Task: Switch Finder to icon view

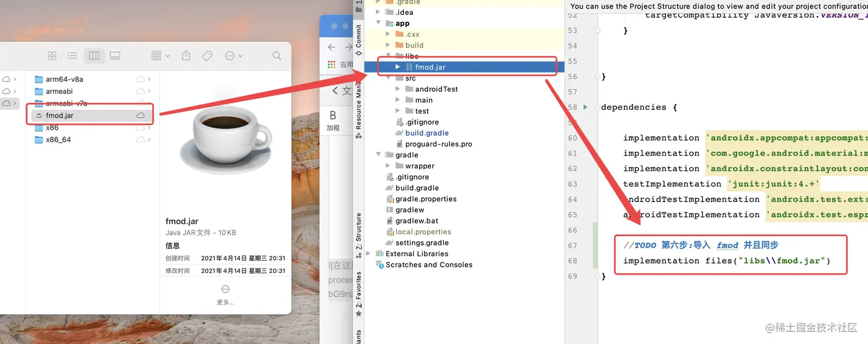Action: 52,56
